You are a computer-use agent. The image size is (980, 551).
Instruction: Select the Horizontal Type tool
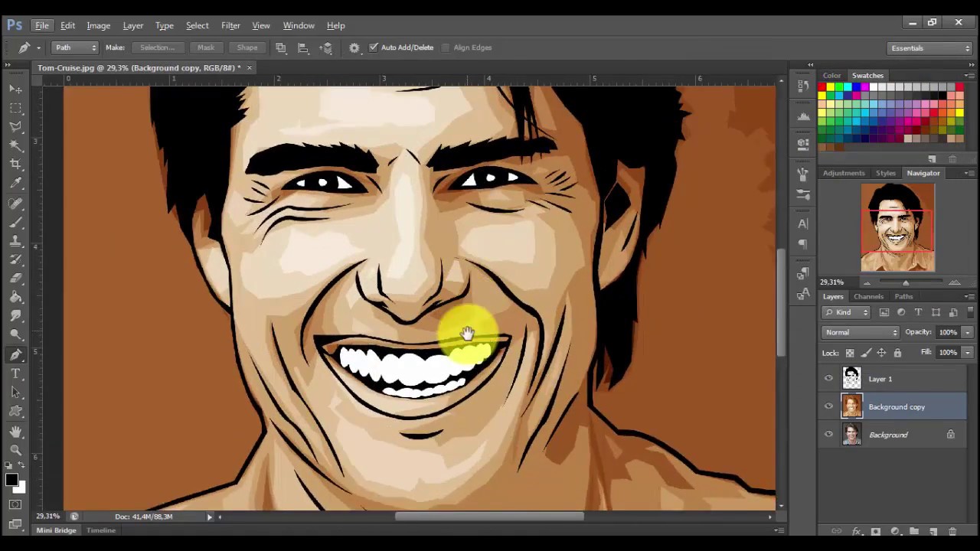point(16,373)
